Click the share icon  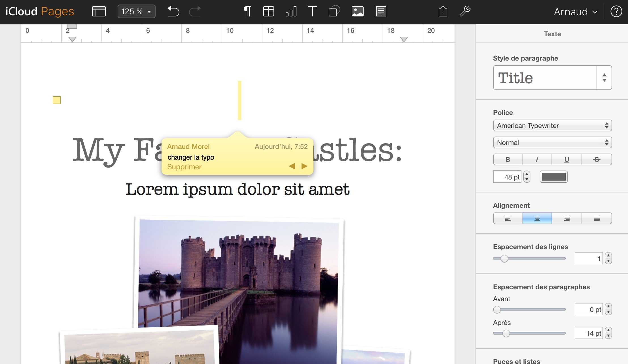443,11
